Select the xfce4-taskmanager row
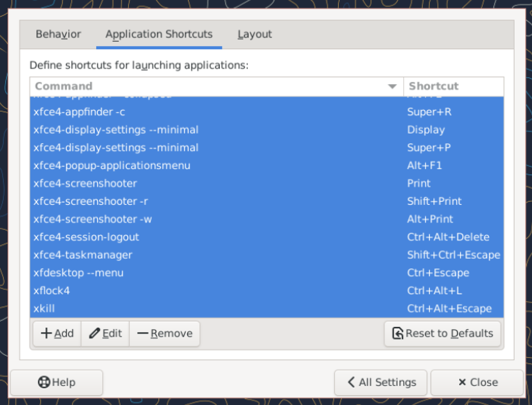Image resolution: width=532 pixels, height=405 pixels. (83, 255)
